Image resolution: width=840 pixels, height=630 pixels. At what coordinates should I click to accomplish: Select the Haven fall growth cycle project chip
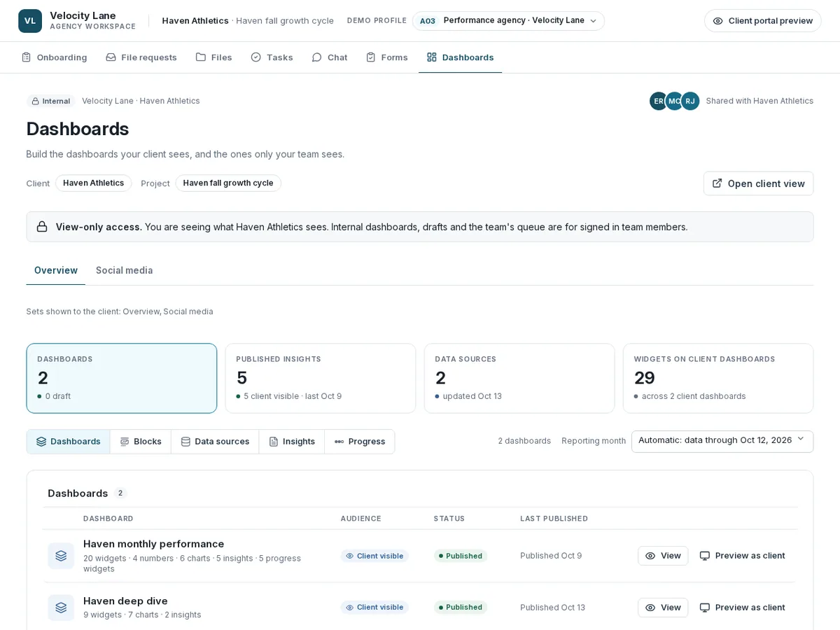click(x=228, y=183)
